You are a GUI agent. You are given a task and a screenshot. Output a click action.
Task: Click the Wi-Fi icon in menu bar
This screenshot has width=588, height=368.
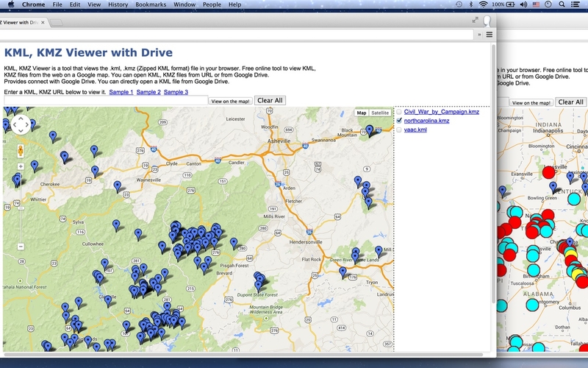tap(483, 4)
